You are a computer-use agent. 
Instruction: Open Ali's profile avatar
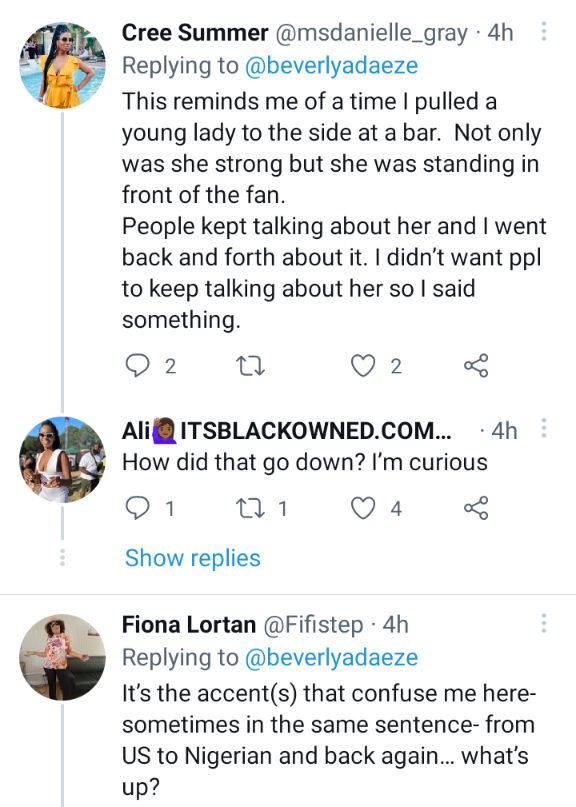click(62, 460)
